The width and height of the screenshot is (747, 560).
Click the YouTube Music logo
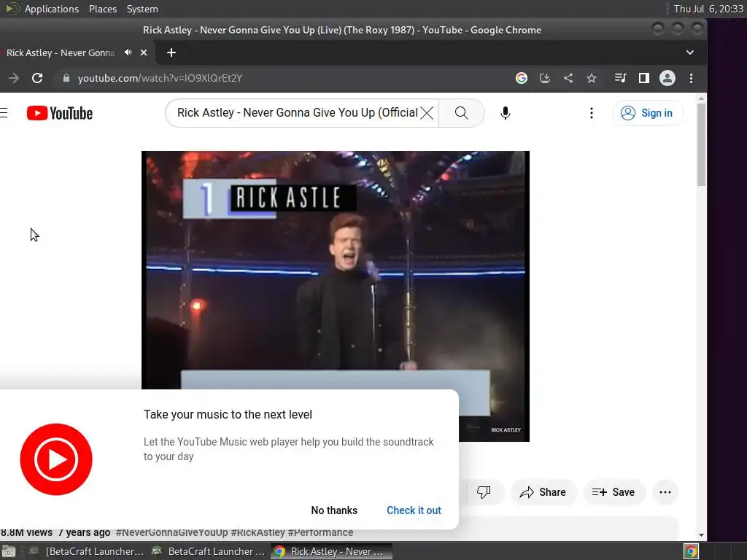[56, 459]
